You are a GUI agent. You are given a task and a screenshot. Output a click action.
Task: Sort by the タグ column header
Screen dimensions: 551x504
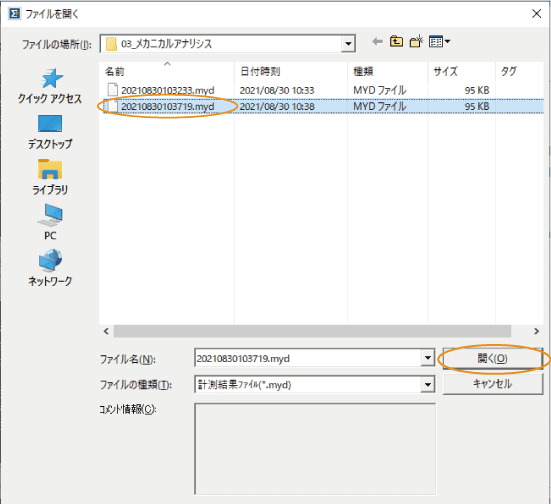coord(519,71)
